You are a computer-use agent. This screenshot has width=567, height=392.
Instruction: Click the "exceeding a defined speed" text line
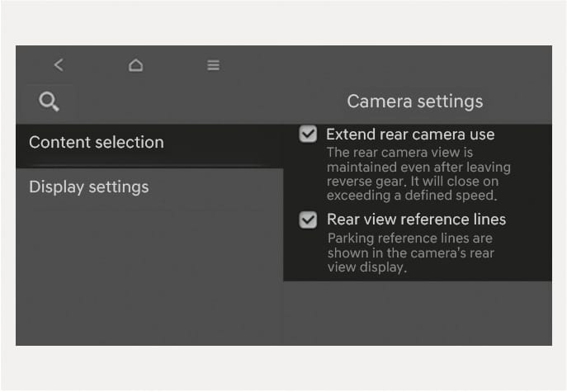pos(412,196)
